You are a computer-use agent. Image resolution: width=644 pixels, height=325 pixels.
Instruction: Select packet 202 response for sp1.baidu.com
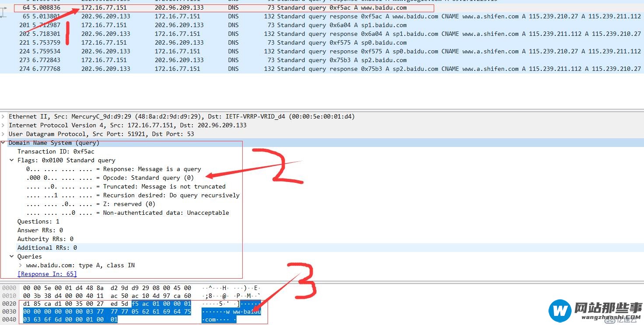(322, 34)
